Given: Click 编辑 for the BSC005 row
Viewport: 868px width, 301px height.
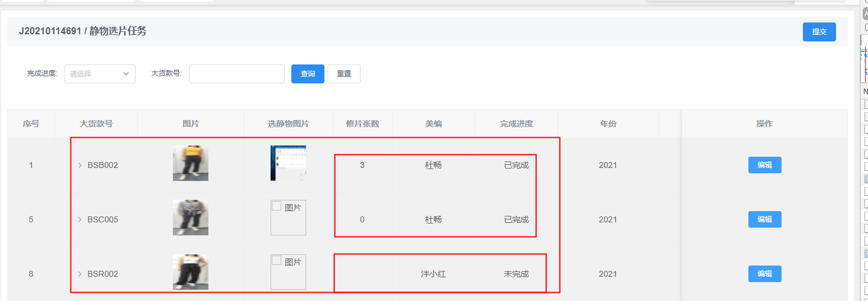Looking at the screenshot, I should pos(764,220).
